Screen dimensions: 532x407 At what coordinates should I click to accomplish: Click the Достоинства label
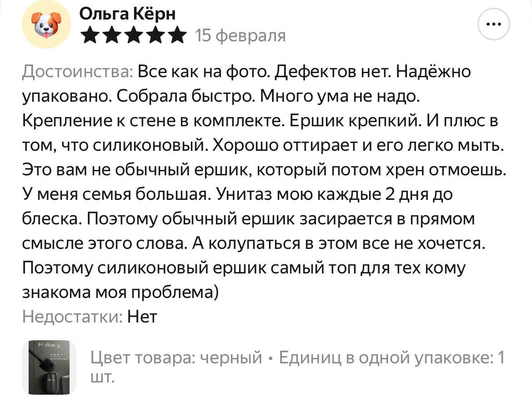point(77,72)
